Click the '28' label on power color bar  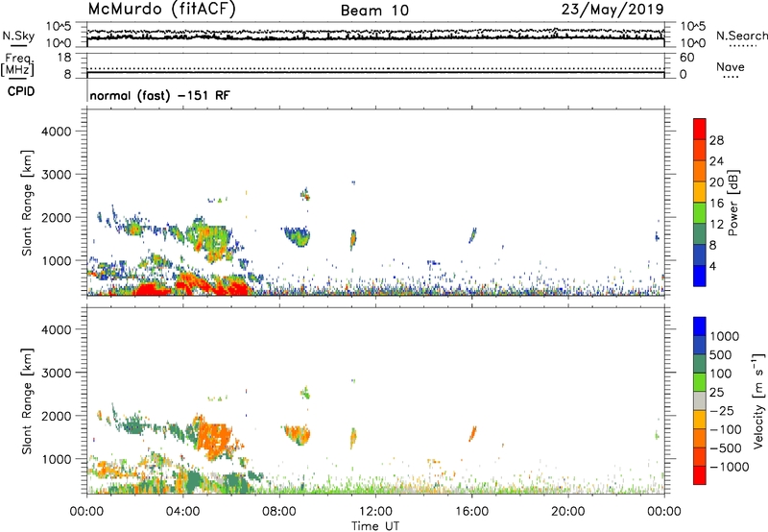point(716,140)
